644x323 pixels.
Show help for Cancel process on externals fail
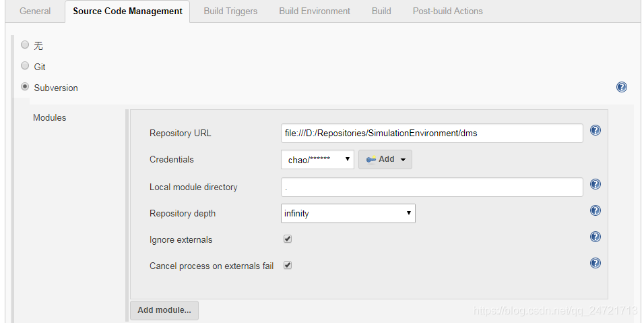[595, 263]
